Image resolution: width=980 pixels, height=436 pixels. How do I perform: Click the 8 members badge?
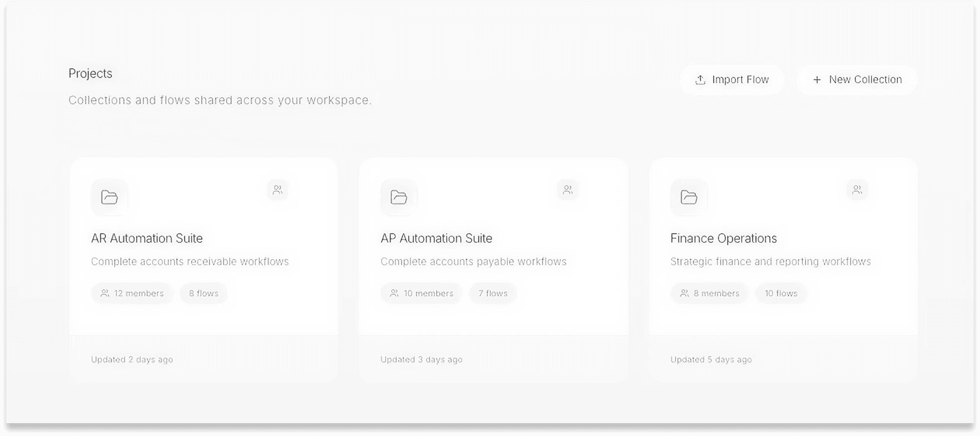click(x=709, y=293)
